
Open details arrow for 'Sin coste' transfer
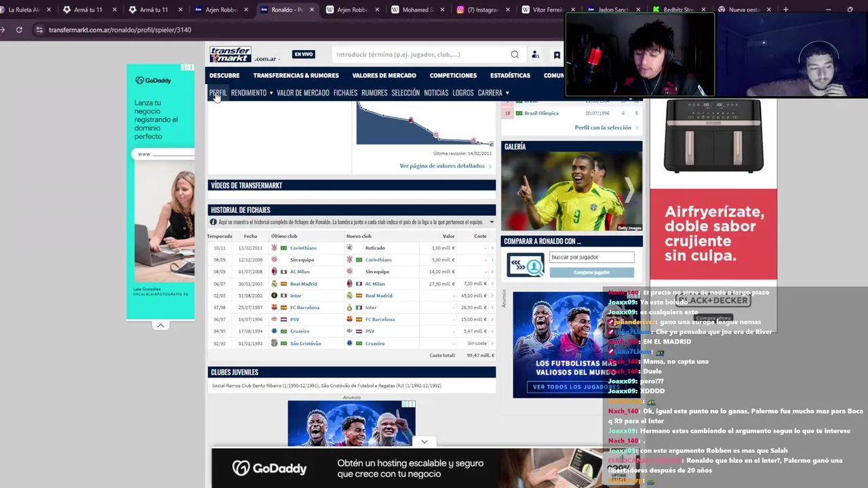click(493, 344)
